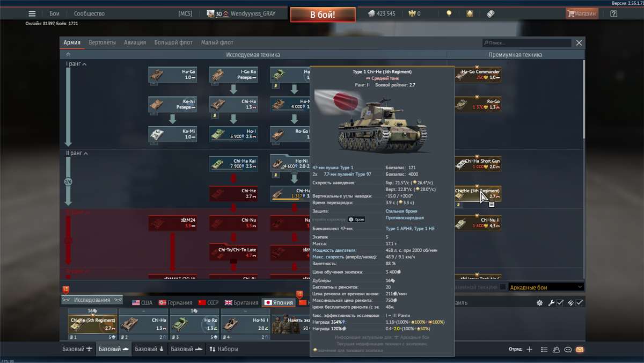Viewport: 644px width, 363px height.
Task: Switch to the Авиация tab
Action: click(135, 42)
